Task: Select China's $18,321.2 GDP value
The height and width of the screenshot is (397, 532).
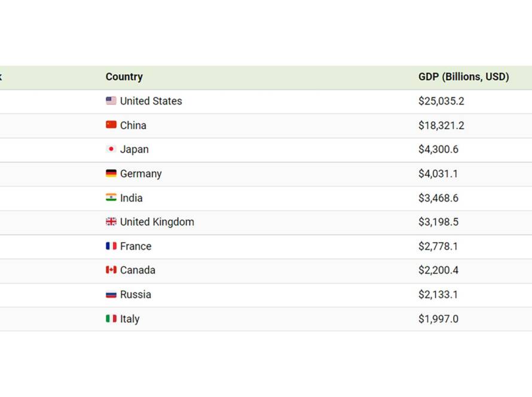Action: [441, 126]
